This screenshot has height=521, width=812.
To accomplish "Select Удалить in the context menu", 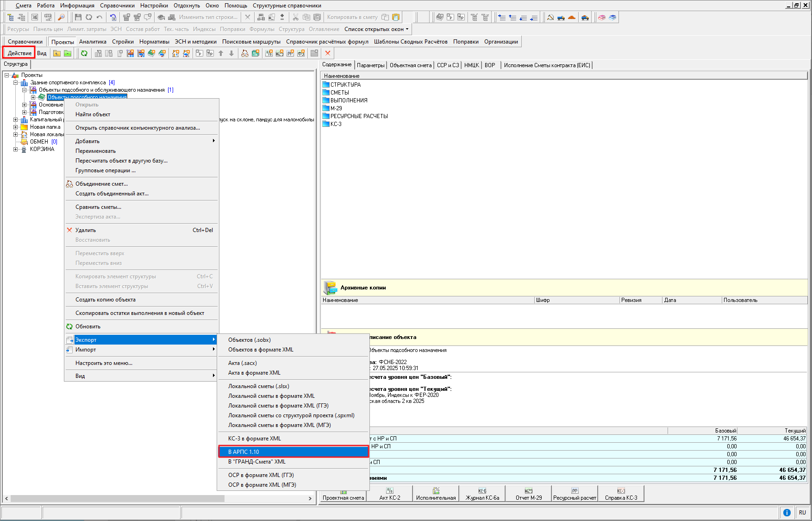I will [141, 230].
